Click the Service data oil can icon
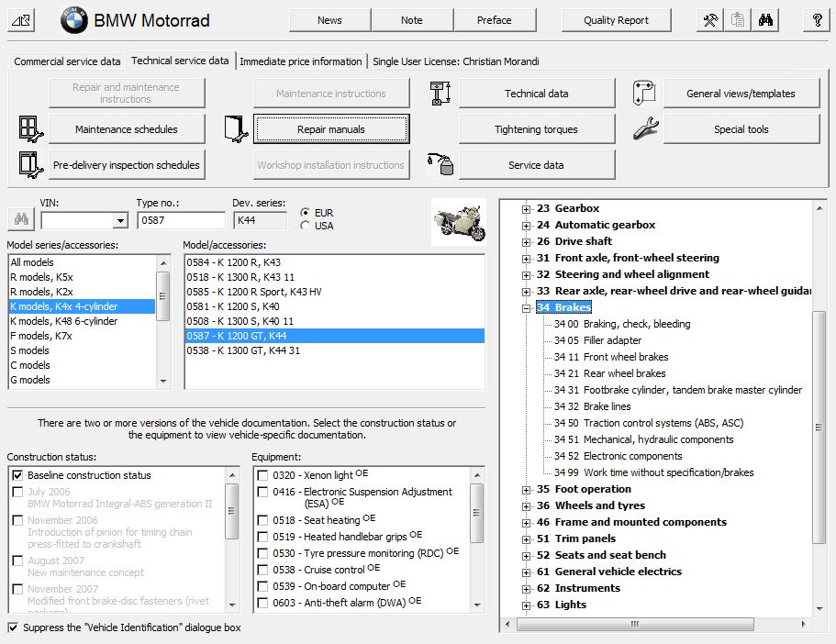 (x=440, y=164)
